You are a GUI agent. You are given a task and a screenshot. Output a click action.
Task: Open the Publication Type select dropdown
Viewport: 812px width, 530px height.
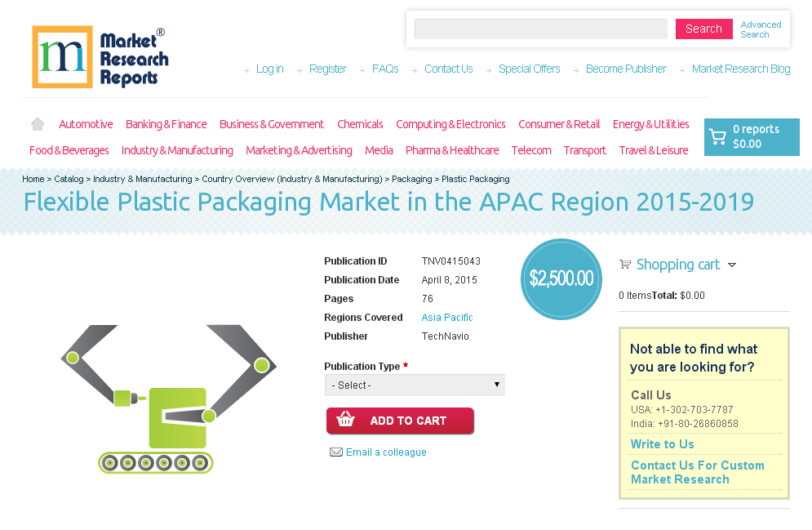pyautogui.click(x=415, y=384)
